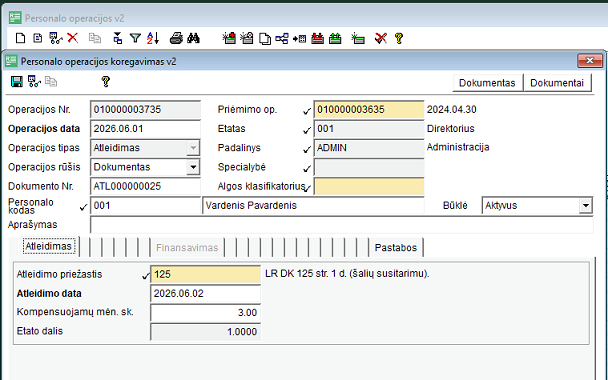Expand the Operacijos rūšis dropdown
This screenshot has height=380, width=608.
pyautogui.click(x=193, y=167)
